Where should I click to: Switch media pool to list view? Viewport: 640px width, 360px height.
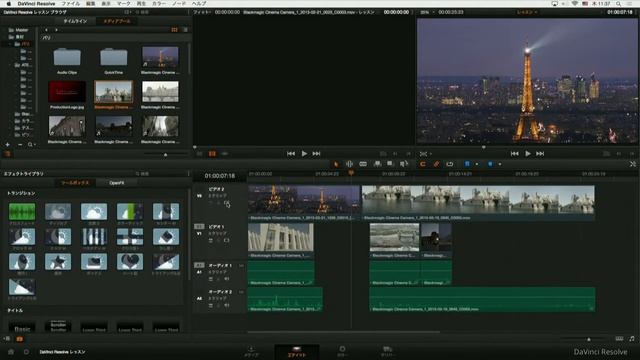click(x=185, y=30)
